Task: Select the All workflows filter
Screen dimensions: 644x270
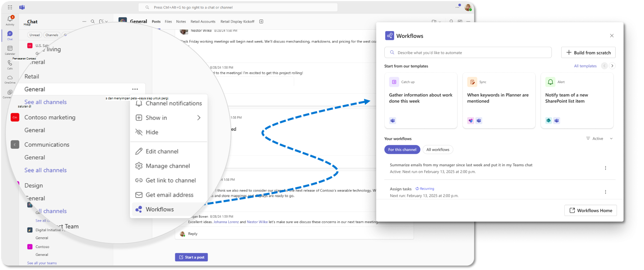Action: [x=438, y=149]
